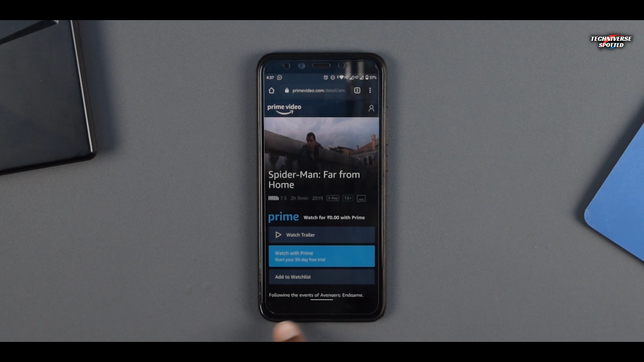Viewport: 644px width, 362px height.
Task: Scroll down to view movie details
Action: tap(321, 294)
